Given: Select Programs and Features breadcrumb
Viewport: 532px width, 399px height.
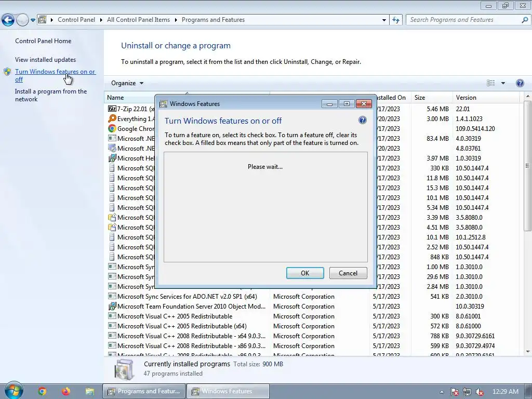Looking at the screenshot, I should (x=213, y=20).
